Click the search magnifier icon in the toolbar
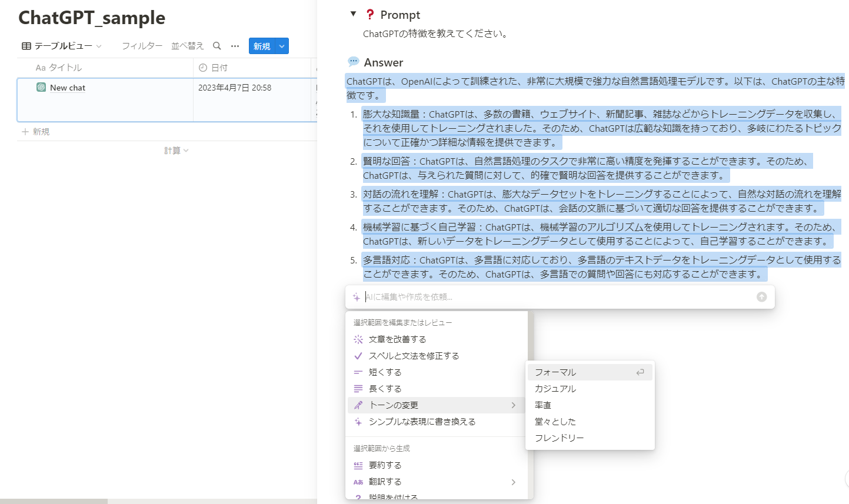 [x=217, y=46]
